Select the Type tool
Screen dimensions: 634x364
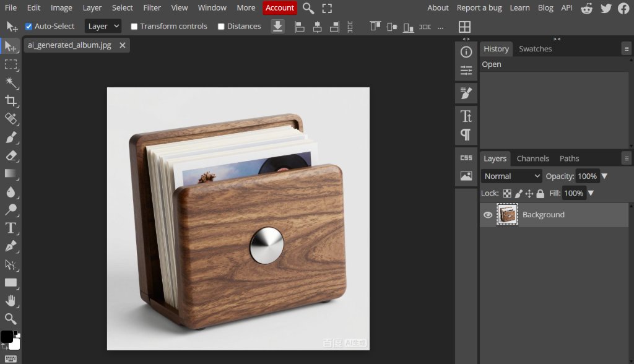(11, 228)
